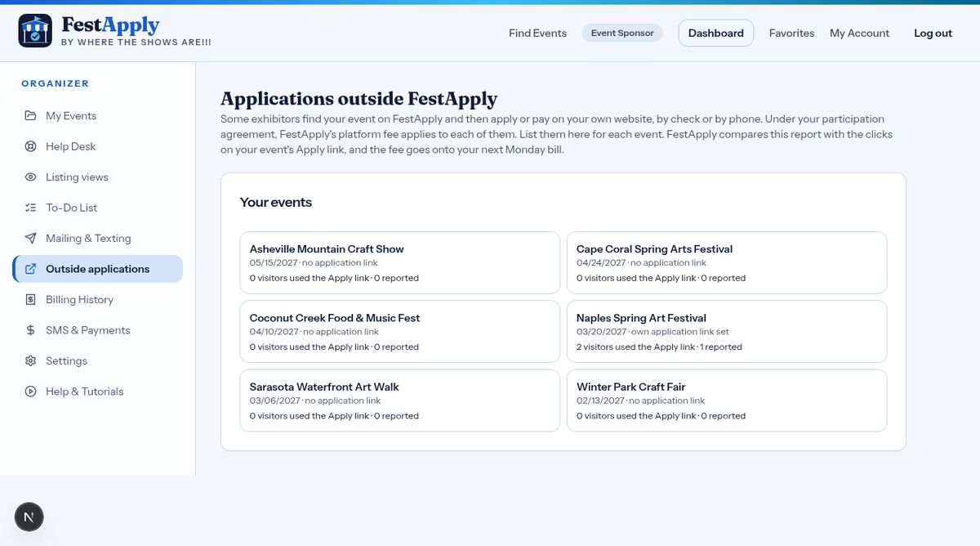Viewport: 980px width, 546px height.
Task: Select Outside applications in the sidebar
Action: pos(97,269)
